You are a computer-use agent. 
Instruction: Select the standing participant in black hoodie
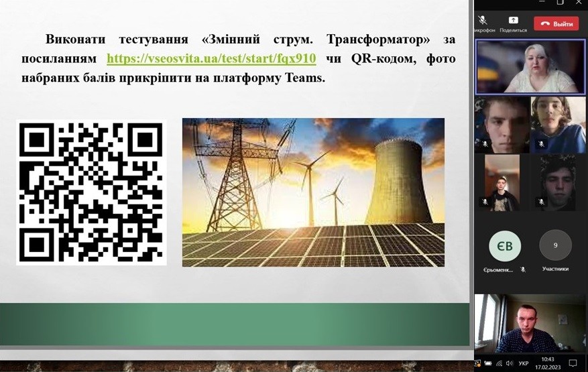(501, 183)
